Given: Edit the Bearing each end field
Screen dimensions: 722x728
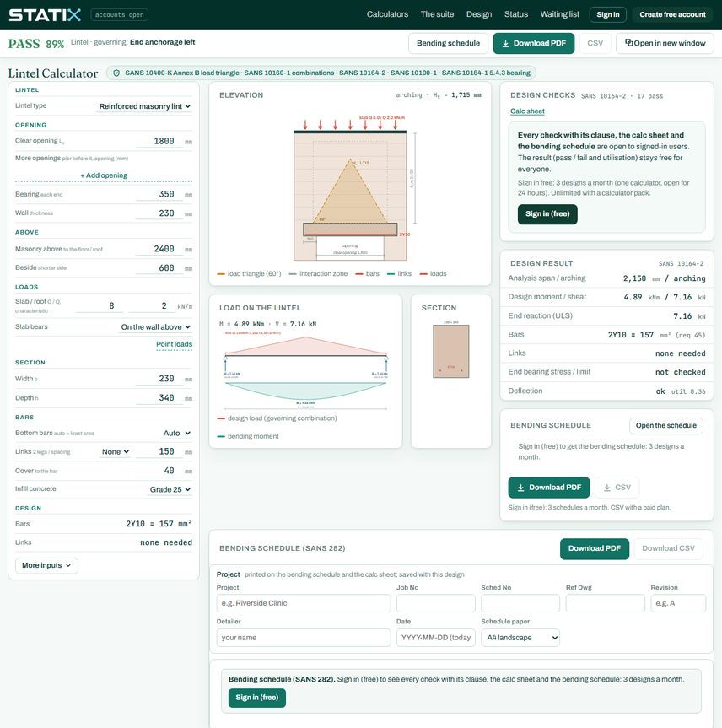Looking at the screenshot, I should point(159,194).
